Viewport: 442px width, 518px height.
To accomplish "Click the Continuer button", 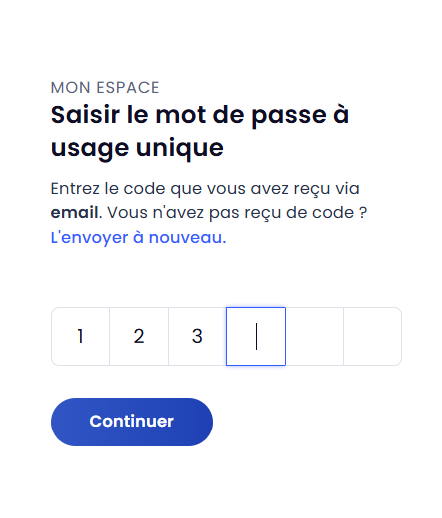I will point(132,422).
